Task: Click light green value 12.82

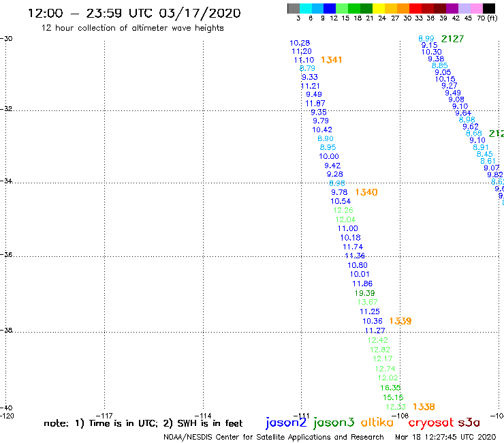Action: coord(380,350)
